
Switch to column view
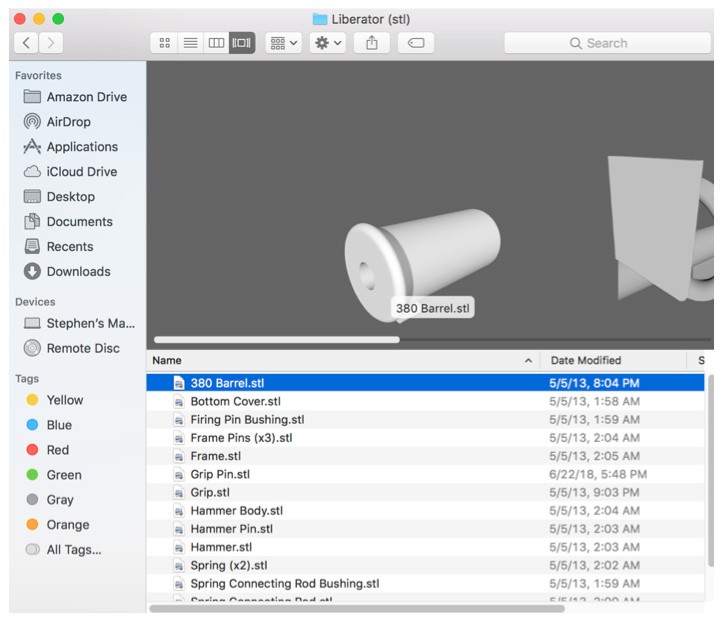216,43
